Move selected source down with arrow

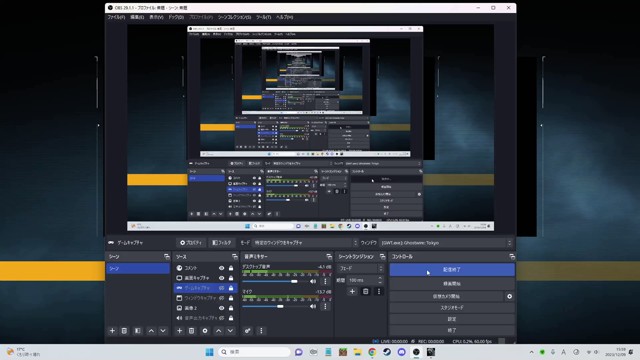(x=230, y=331)
